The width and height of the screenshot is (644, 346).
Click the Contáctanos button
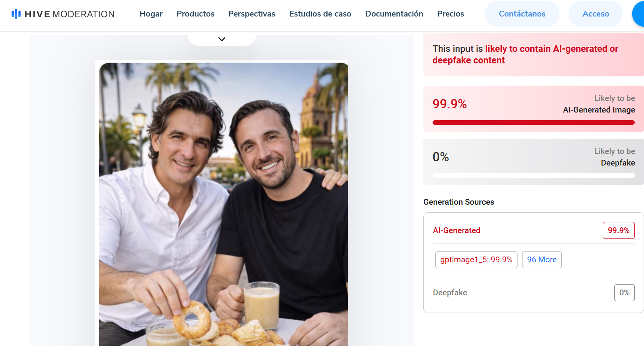pyautogui.click(x=522, y=14)
